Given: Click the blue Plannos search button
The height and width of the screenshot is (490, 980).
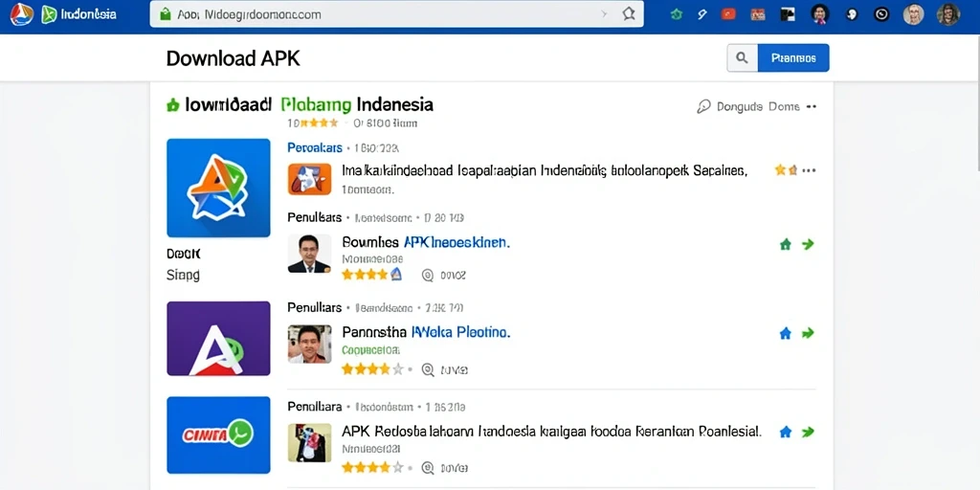Looking at the screenshot, I should point(793,58).
